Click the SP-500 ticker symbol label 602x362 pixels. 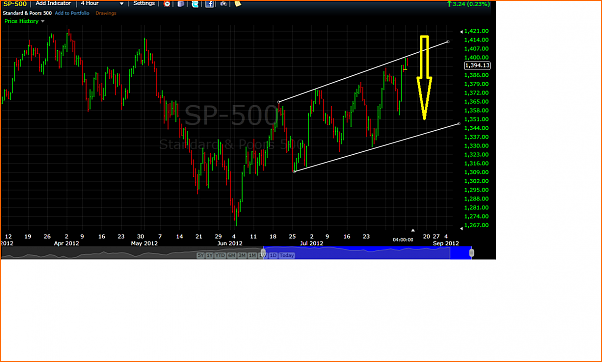pos(15,4)
